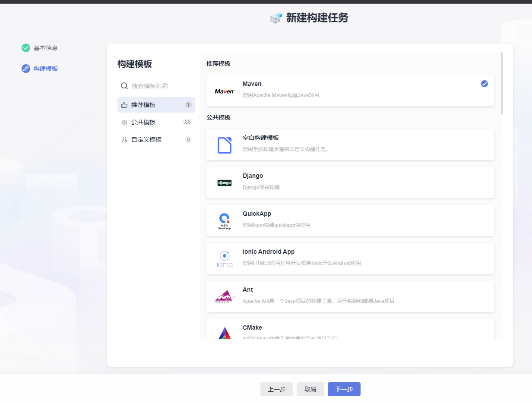Click the green check icon beside 基本信息
The image size is (532, 403).
coord(26,48)
